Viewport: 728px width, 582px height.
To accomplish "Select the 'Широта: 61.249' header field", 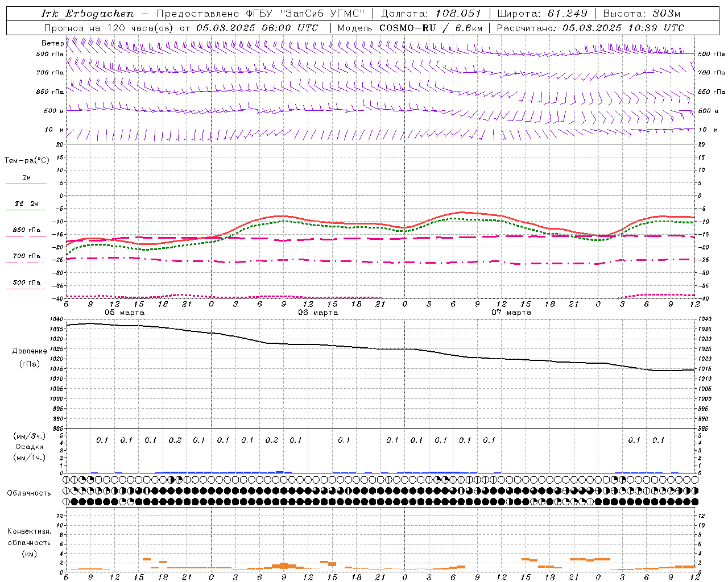I will tap(542, 14).
